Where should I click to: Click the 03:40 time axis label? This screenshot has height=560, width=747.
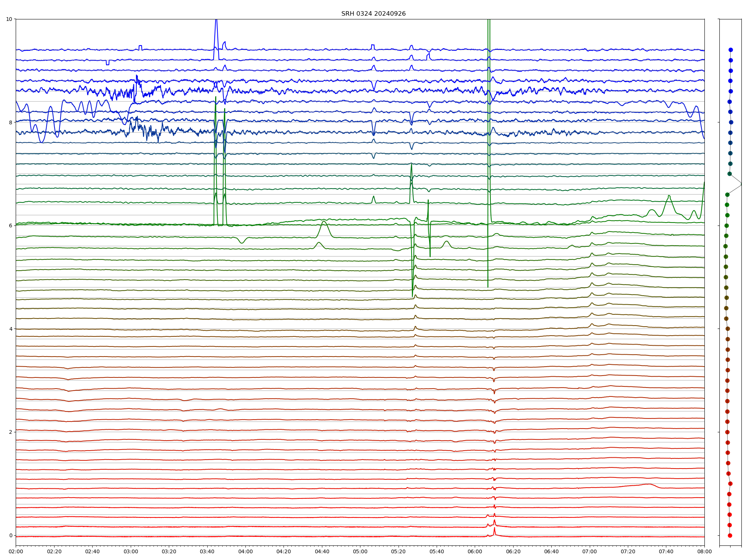pyautogui.click(x=207, y=551)
